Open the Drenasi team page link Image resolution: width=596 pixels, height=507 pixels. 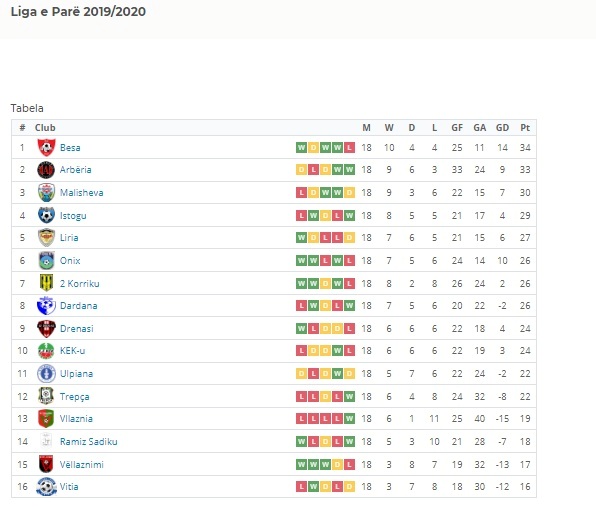[x=76, y=329]
